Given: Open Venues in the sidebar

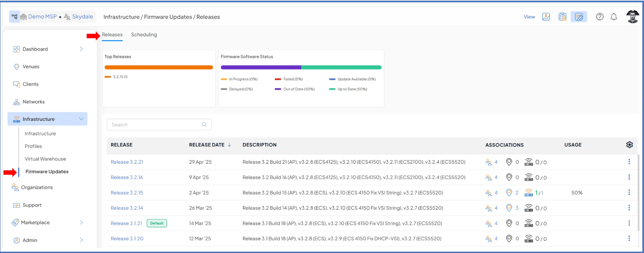Looking at the screenshot, I should click(31, 66).
